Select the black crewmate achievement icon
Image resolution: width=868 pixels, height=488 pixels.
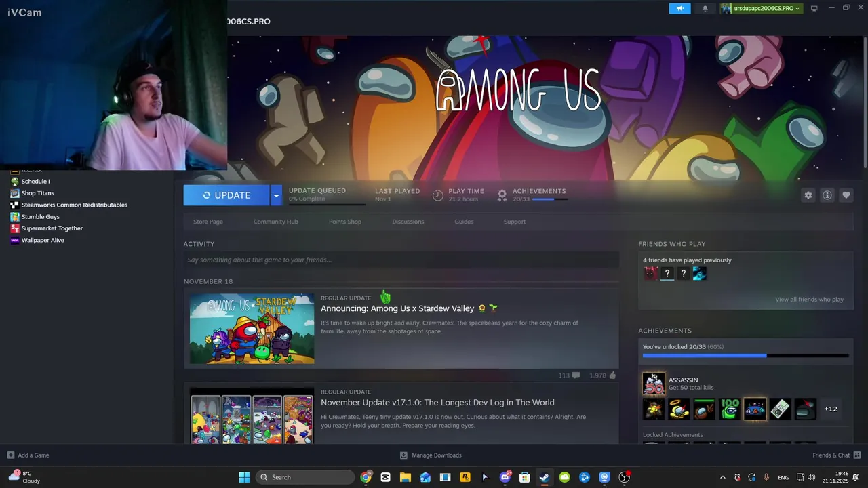pyautogui.click(x=805, y=409)
